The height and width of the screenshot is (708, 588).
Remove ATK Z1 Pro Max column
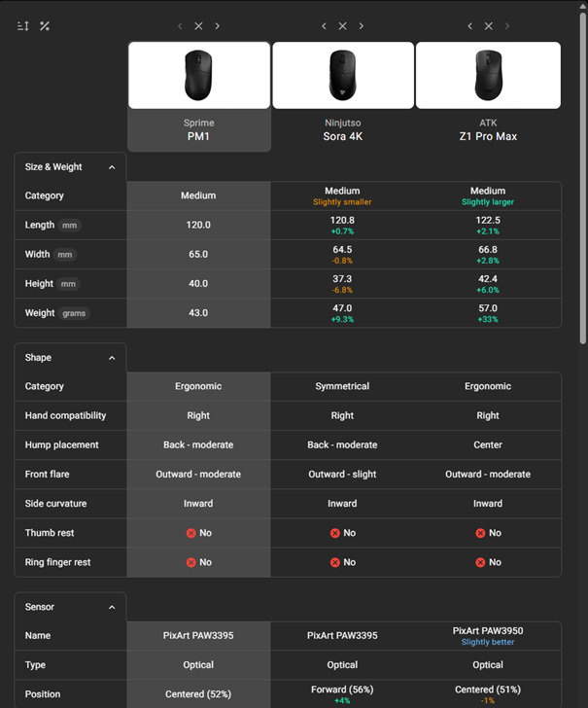(488, 26)
